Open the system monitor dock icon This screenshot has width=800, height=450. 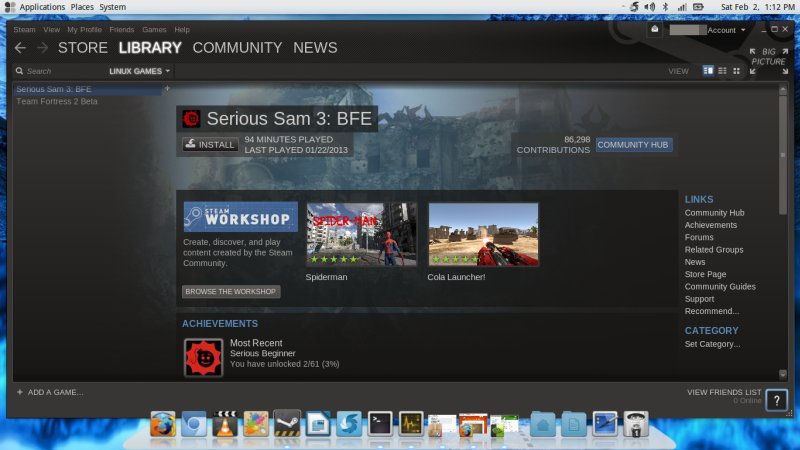click(411, 424)
